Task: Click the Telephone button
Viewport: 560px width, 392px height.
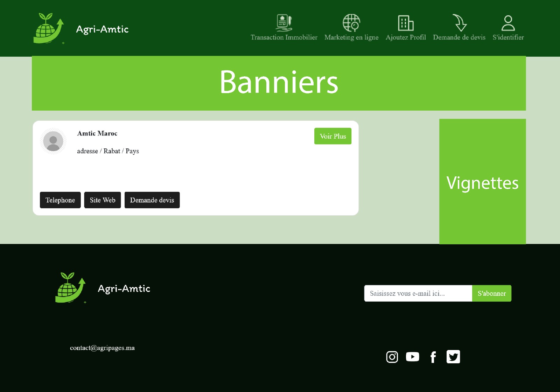Action: 60,200
